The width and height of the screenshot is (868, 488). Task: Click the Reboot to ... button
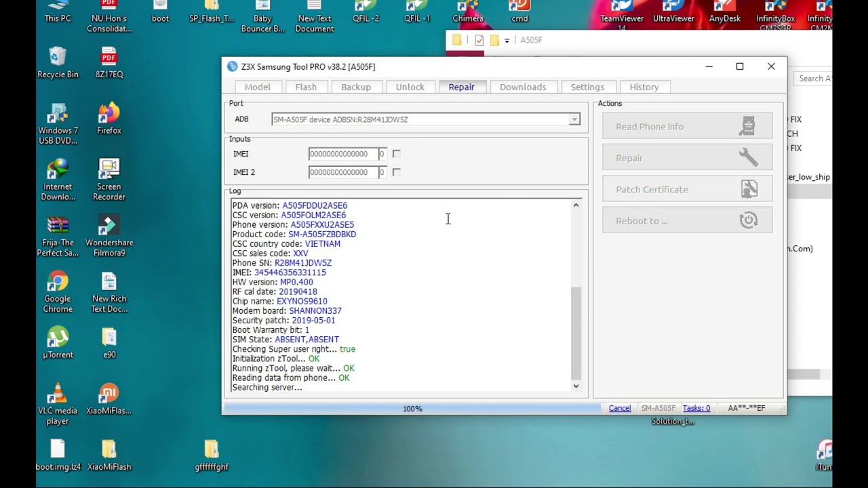687,220
